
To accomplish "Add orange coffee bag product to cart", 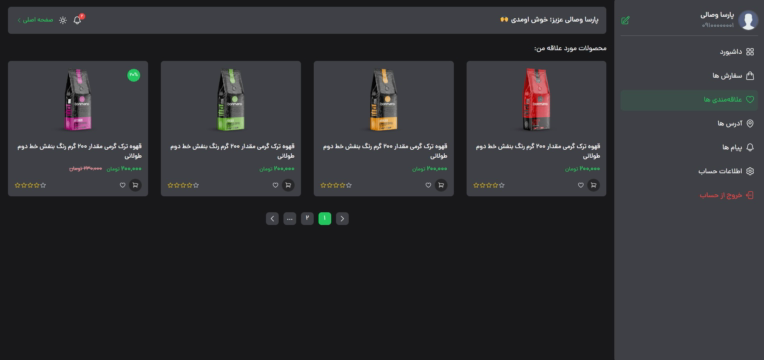I will pyautogui.click(x=441, y=185).
